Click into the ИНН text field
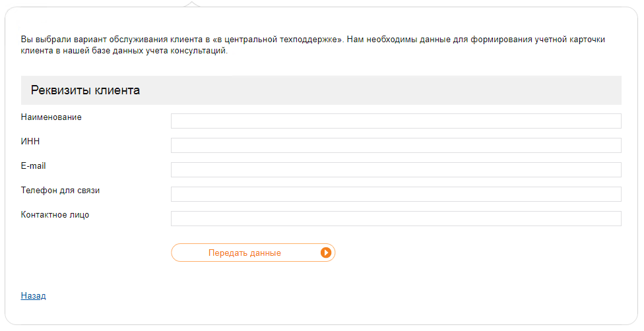The width and height of the screenshot is (644, 331). [x=396, y=145]
